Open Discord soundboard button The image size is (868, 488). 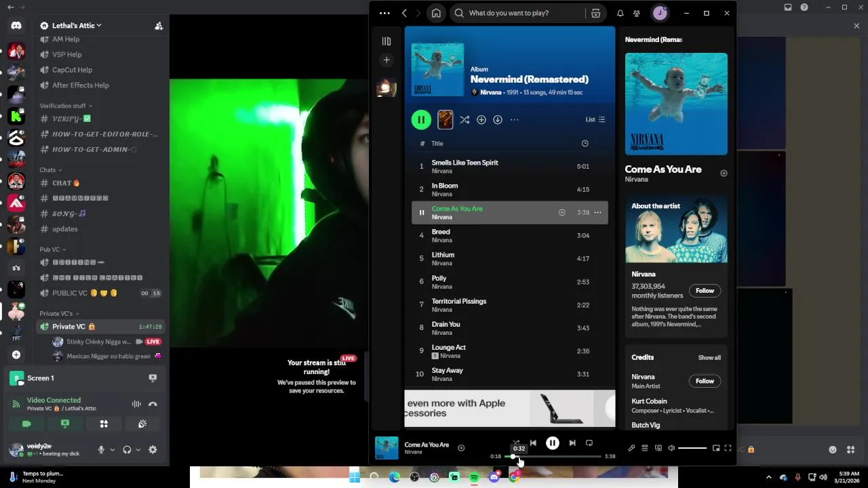coord(142,424)
